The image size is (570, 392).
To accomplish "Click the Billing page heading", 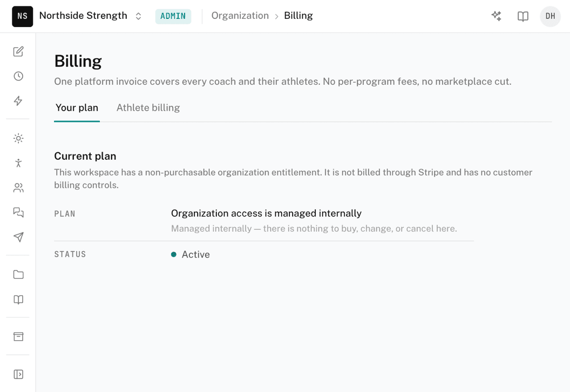I will click(78, 61).
